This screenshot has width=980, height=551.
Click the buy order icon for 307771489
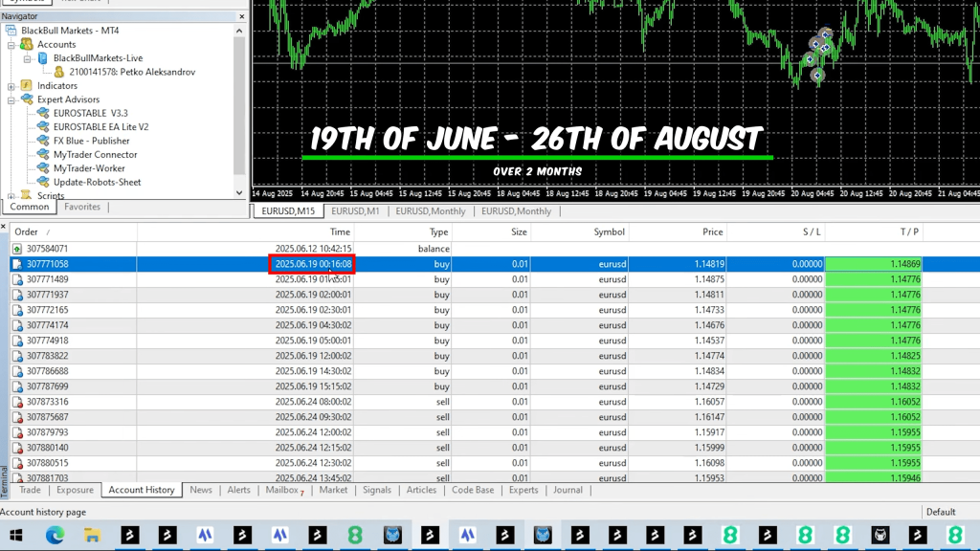click(x=17, y=279)
